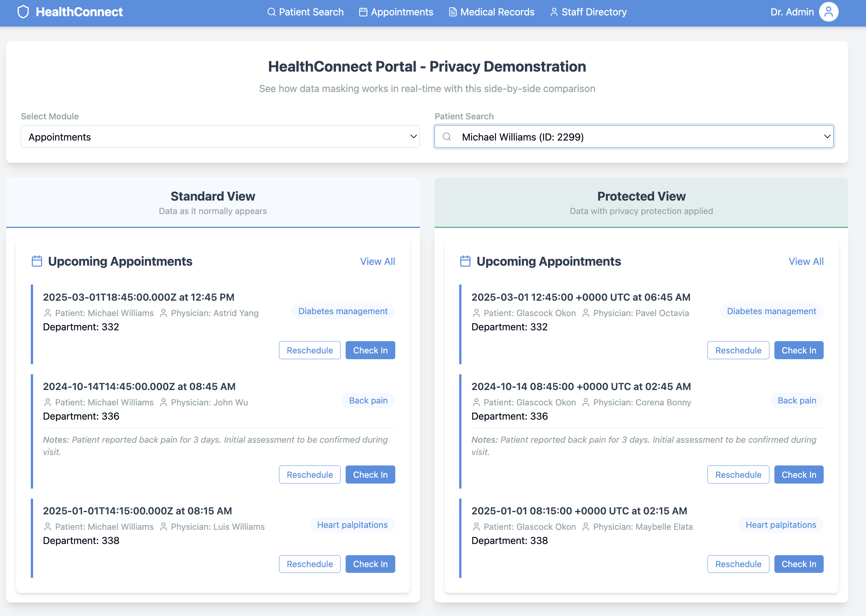866x616 pixels.
Task: Navigate to Staff Directory
Action: pyautogui.click(x=588, y=12)
